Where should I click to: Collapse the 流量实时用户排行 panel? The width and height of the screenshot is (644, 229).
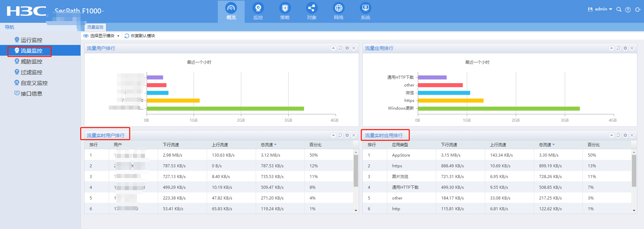pos(333,135)
